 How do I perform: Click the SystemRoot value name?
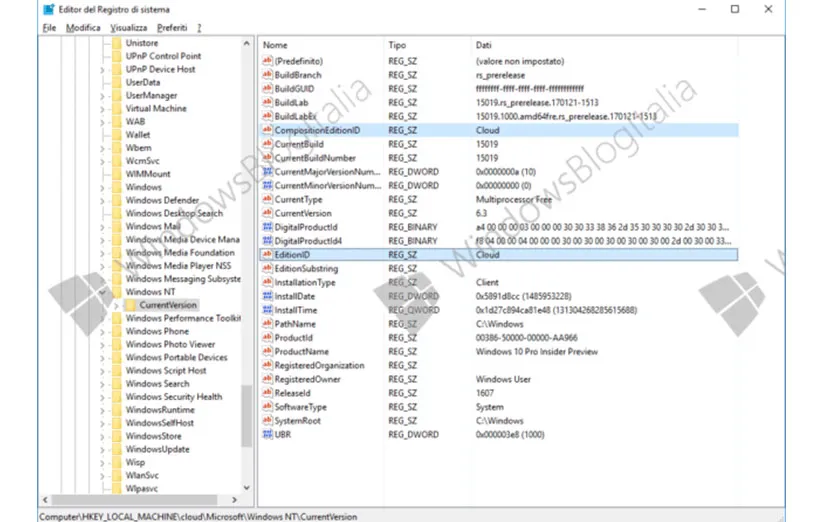pyautogui.click(x=297, y=421)
